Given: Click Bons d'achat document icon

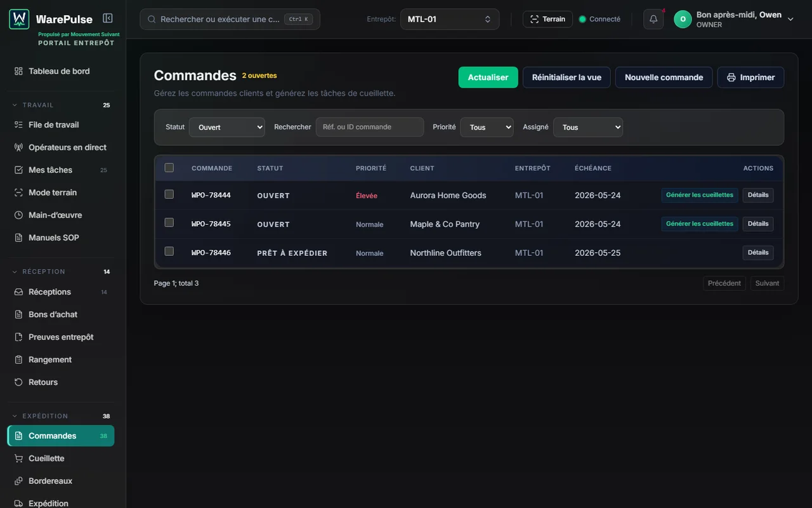Looking at the screenshot, I should pos(18,314).
